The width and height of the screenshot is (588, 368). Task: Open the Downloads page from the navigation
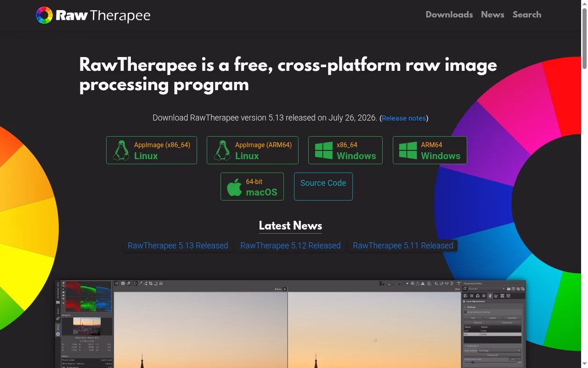point(449,15)
